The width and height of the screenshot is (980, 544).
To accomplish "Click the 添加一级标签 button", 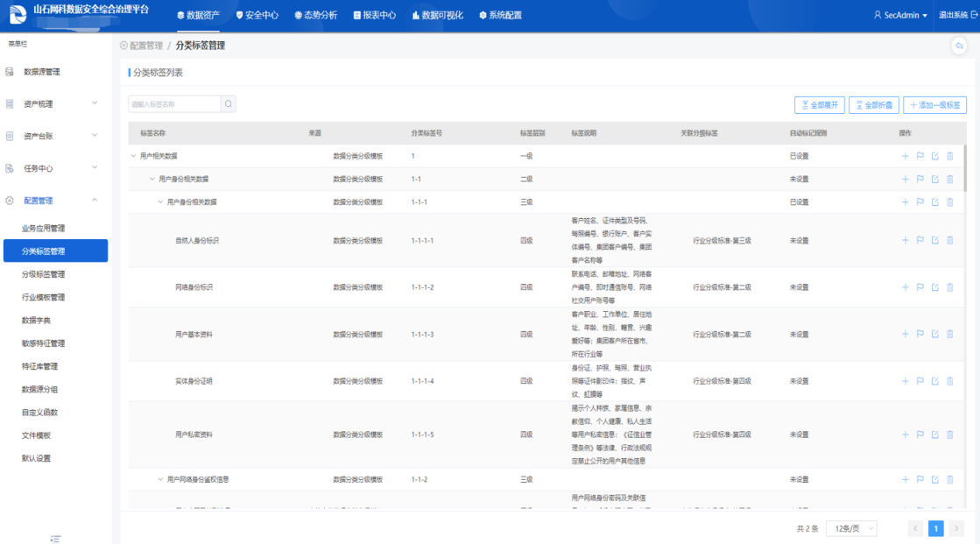I will click(x=934, y=105).
